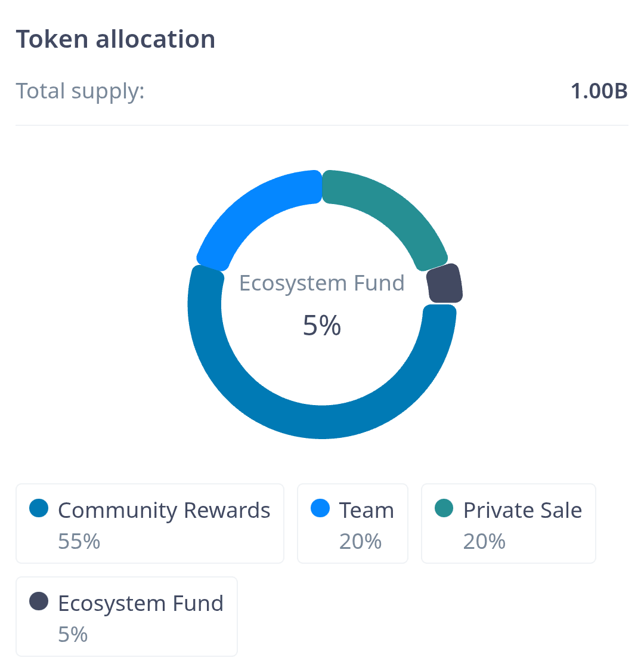The image size is (644, 667).
Task: Click the 20% under Private Sale
Action: pos(484,541)
